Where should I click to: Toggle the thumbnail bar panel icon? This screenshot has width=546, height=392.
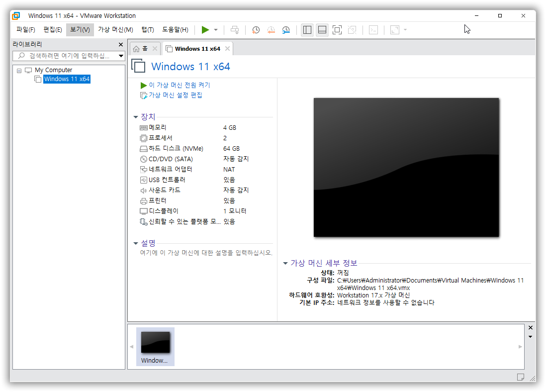point(322,30)
